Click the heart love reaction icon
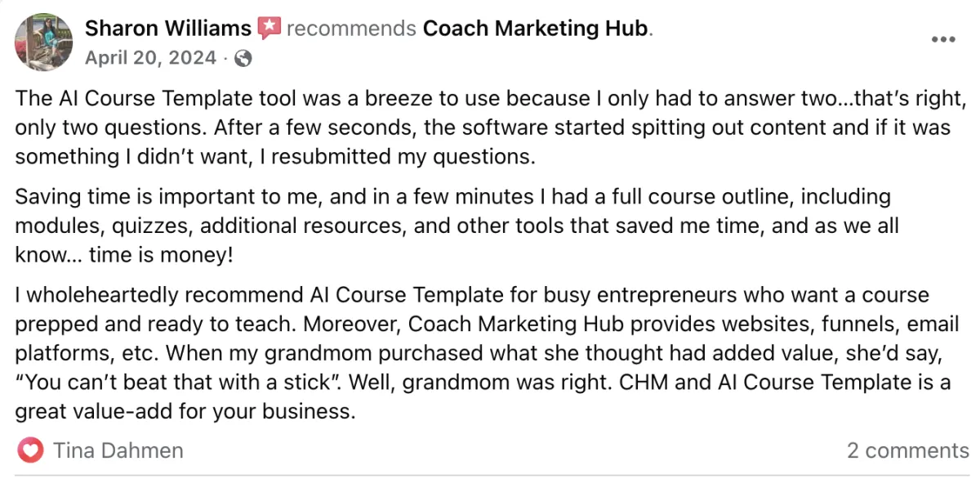Viewport: 980px width, 479px height. pos(30,450)
